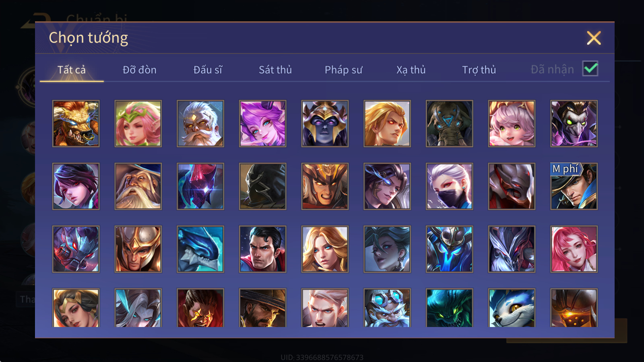This screenshot has width=644, height=362.
Task: Choose the blue raccoon hero portrait
Action: [512, 308]
